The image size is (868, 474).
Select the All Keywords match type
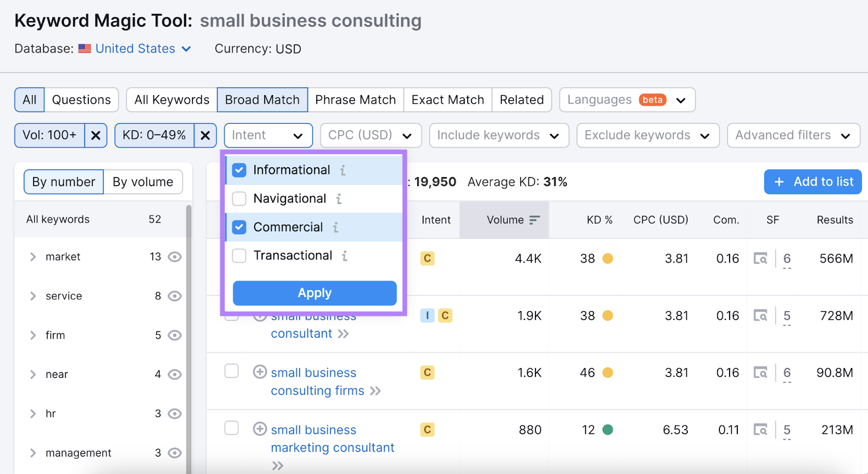point(172,100)
